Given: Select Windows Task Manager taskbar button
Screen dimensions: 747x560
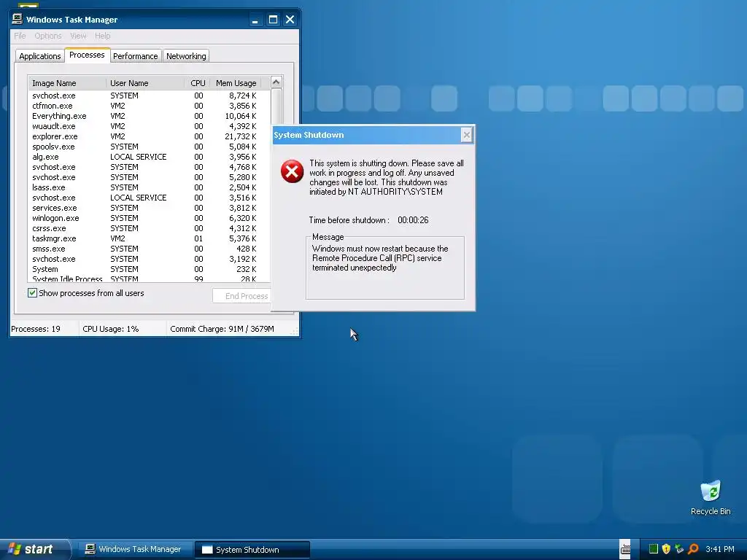Looking at the screenshot, I should click(x=135, y=550).
